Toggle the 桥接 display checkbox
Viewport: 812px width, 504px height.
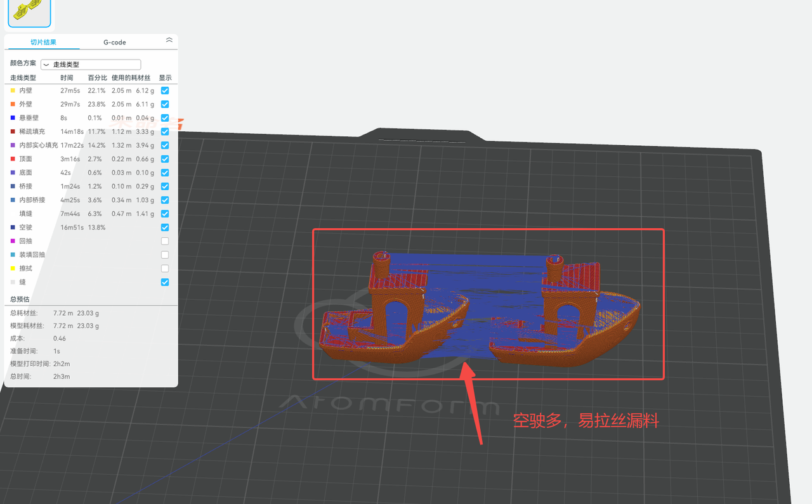click(x=165, y=186)
